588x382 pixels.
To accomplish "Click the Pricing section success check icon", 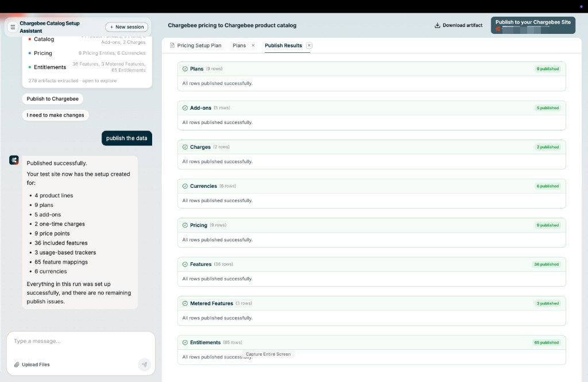I will [185, 225].
